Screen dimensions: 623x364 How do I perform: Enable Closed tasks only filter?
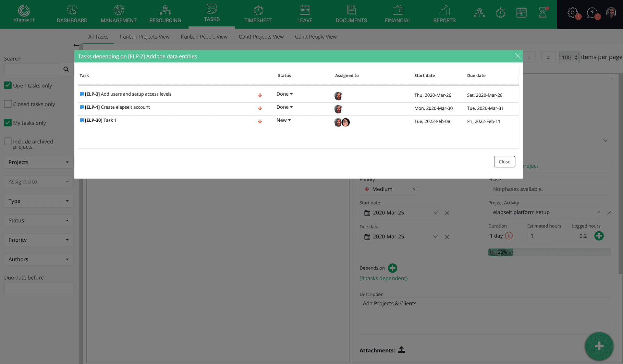[8, 104]
